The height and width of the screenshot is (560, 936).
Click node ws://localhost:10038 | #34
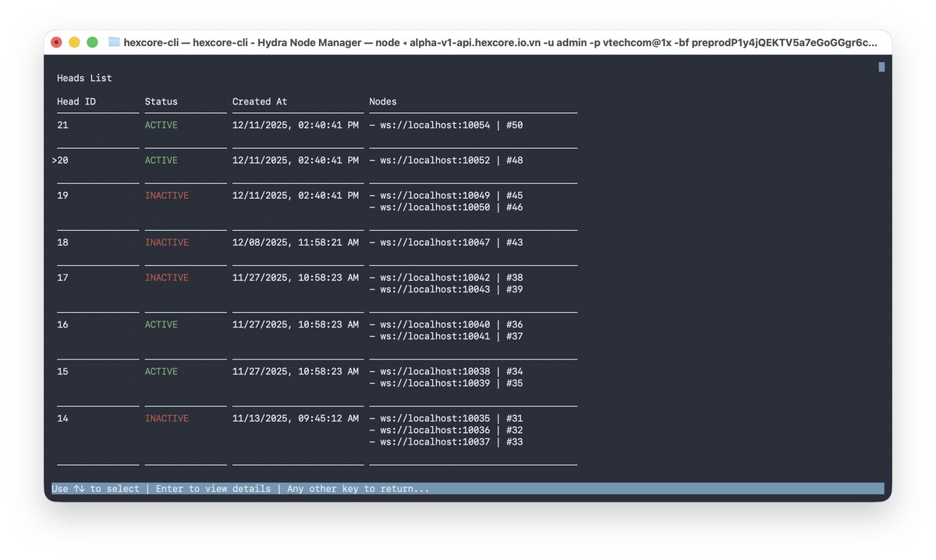point(446,371)
